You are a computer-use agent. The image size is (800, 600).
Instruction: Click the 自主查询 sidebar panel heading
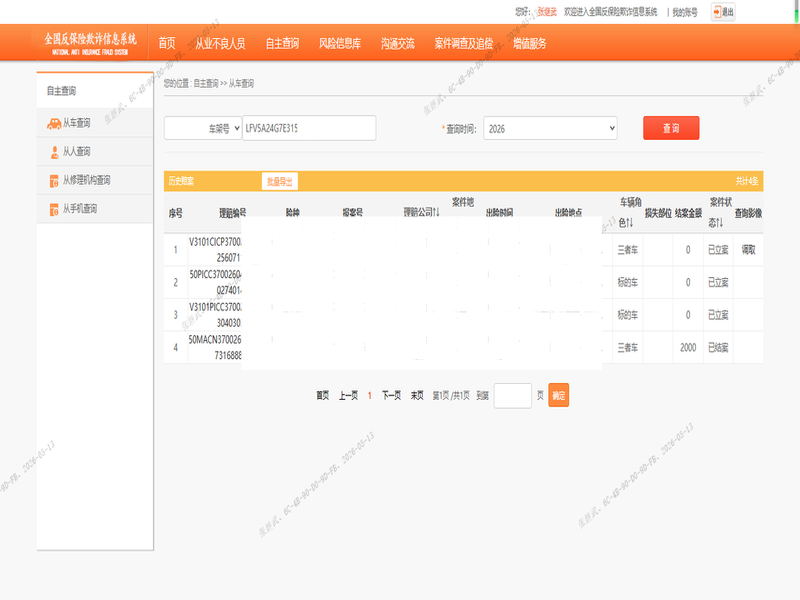pos(61,91)
